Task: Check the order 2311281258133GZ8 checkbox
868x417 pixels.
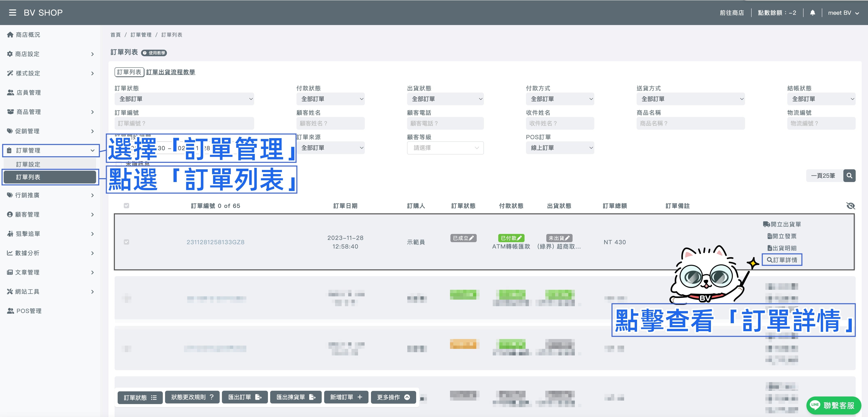Action: coord(126,242)
